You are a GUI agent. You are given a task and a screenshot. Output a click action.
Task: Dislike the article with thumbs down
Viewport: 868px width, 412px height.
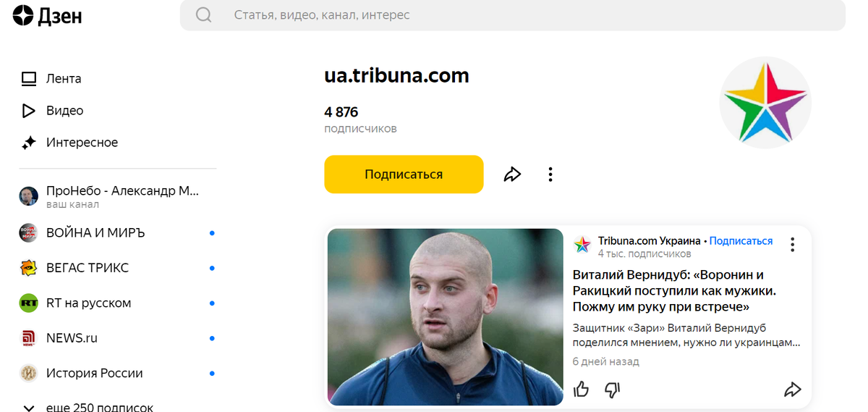pos(613,390)
